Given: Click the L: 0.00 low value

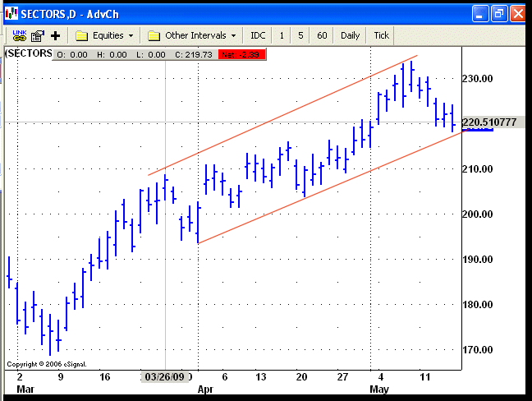Looking at the screenshot, I should tap(150, 55).
